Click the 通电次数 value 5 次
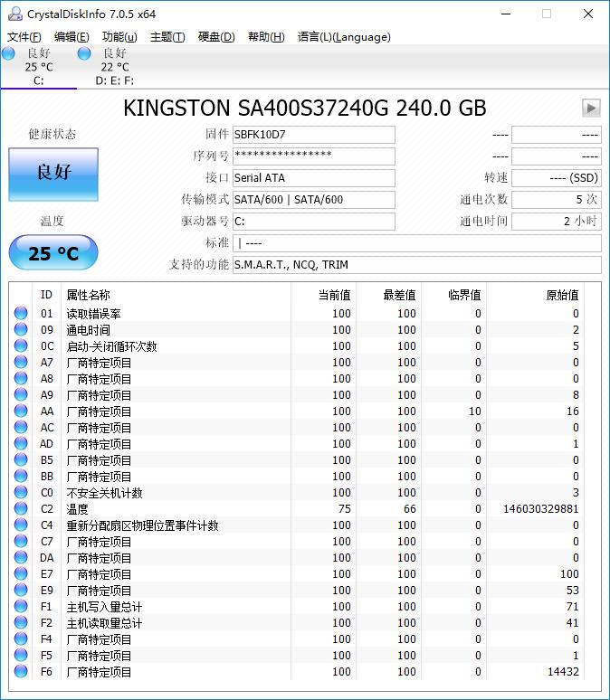This screenshot has height=700, width=610. pos(557,200)
